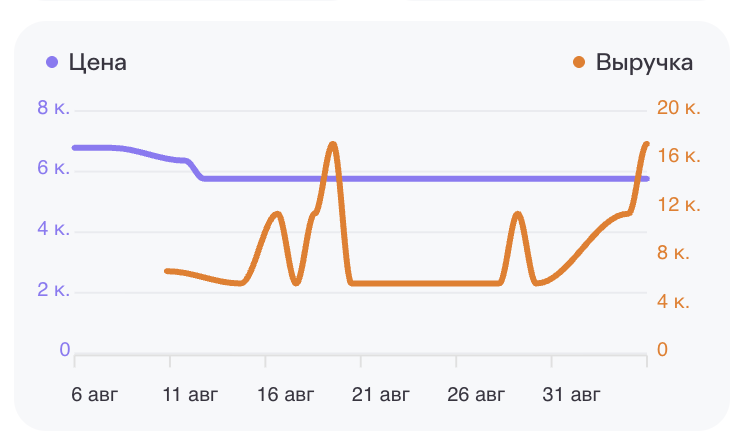Click the 20 к. revenue axis label
Screen dimensions: 748x446
[x=678, y=108]
